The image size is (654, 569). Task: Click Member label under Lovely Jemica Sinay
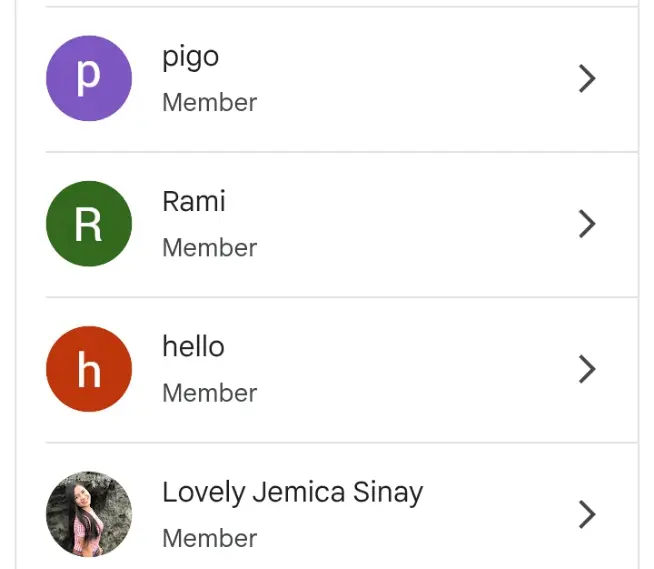(209, 538)
